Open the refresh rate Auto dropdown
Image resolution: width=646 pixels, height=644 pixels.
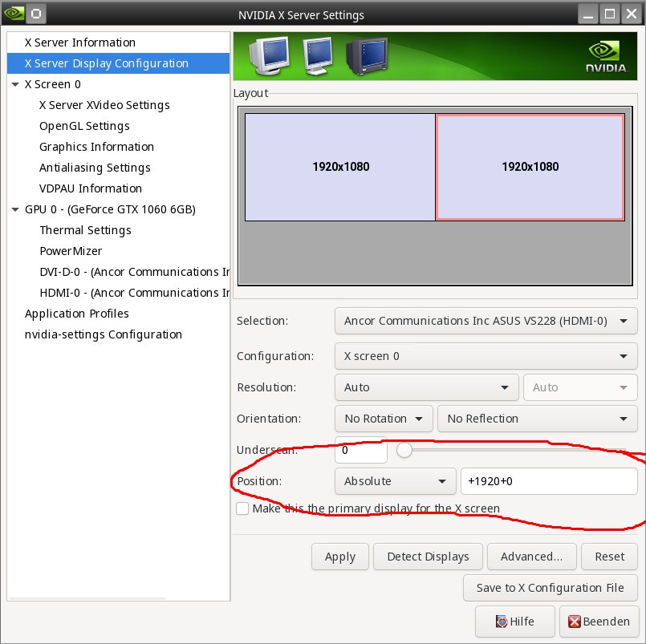click(x=580, y=387)
